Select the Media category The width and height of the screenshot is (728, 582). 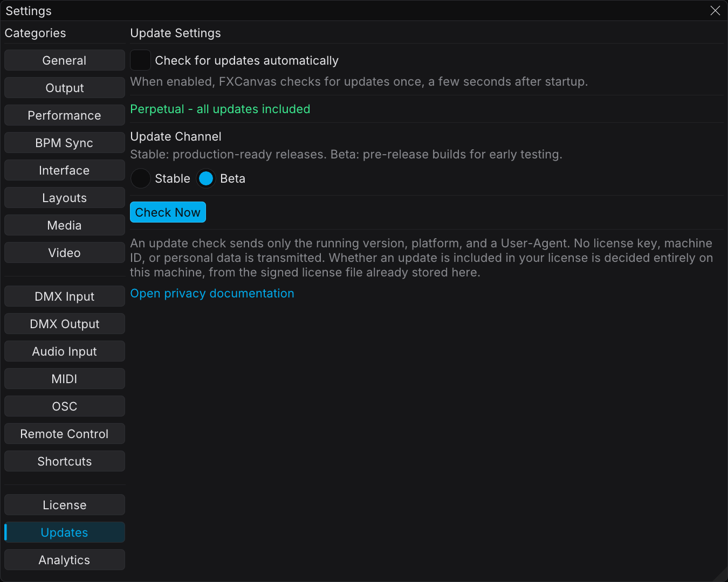point(65,225)
